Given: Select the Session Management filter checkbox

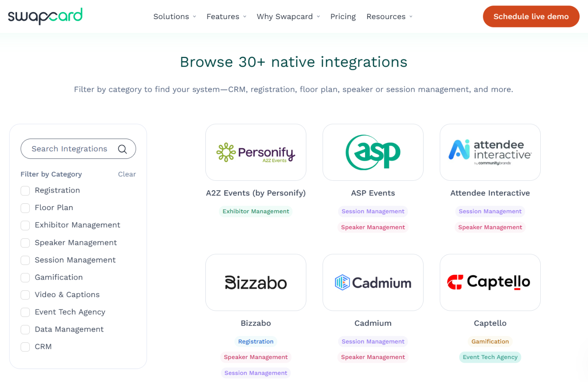Looking at the screenshot, I should point(25,260).
